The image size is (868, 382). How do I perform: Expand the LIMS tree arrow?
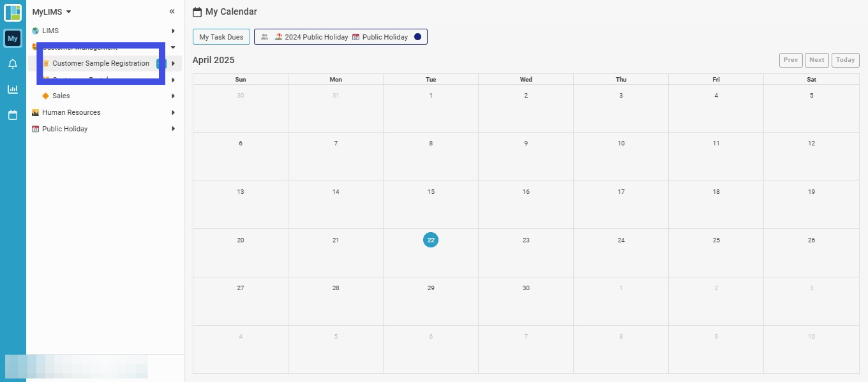[173, 31]
